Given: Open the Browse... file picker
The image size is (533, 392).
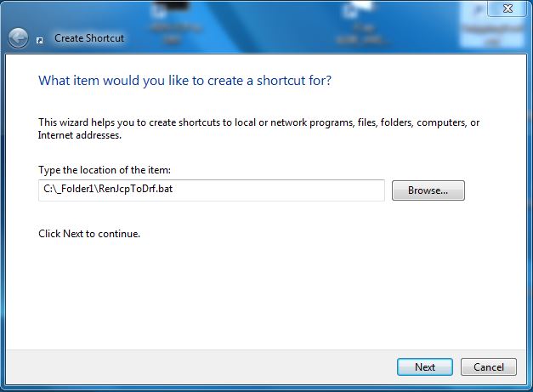Looking at the screenshot, I should tap(428, 190).
